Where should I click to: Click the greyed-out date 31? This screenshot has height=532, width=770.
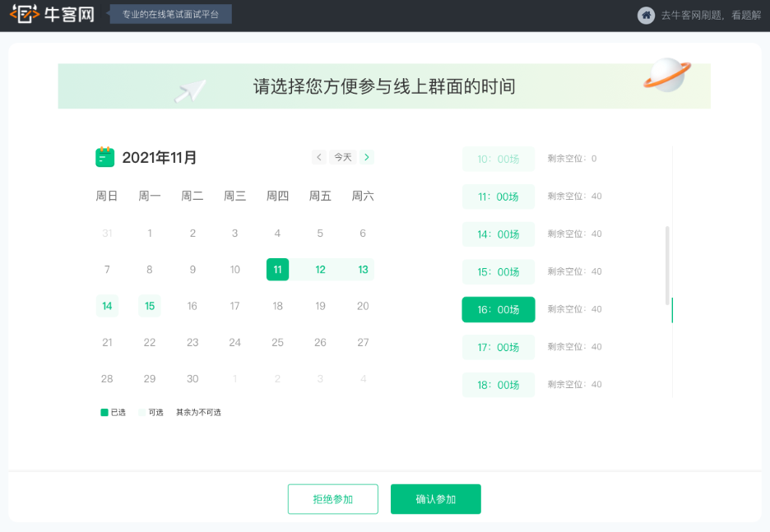pos(107,234)
